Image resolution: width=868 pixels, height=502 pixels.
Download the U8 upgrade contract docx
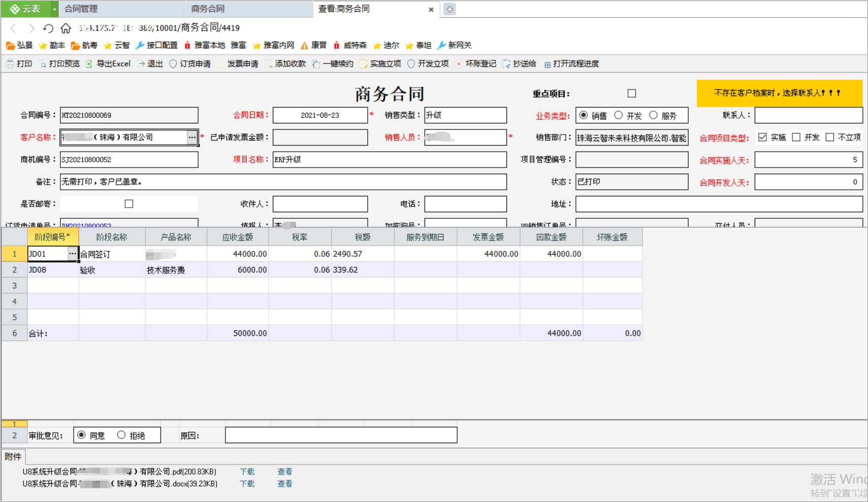click(247, 484)
